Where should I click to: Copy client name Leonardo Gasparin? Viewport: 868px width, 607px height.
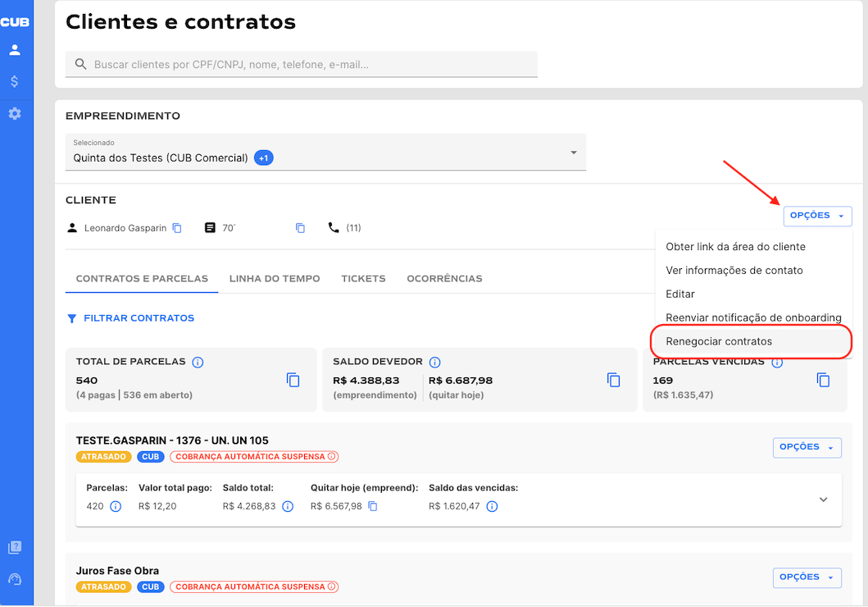tap(177, 228)
